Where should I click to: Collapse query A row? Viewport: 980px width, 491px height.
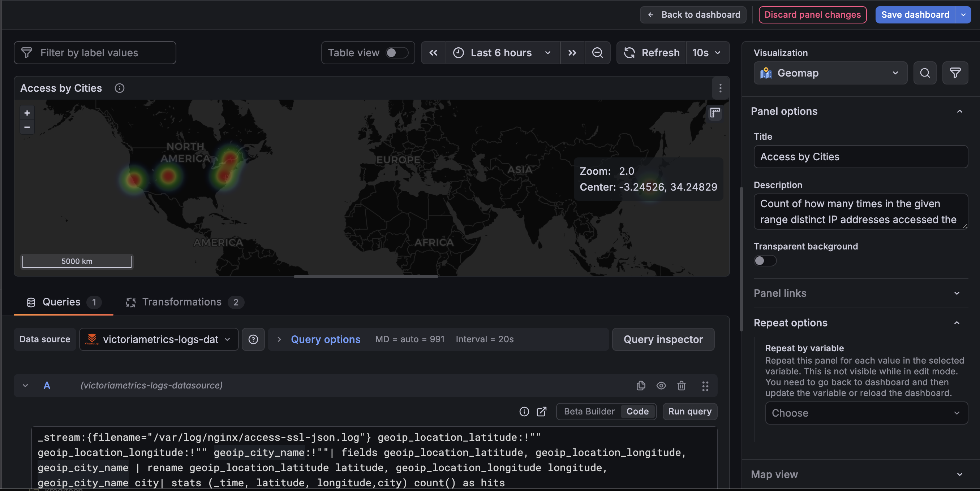coord(26,386)
